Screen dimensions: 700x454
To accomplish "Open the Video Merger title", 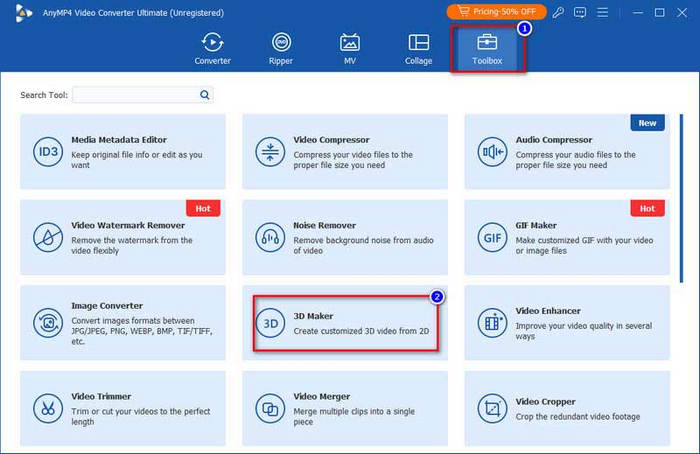I will pyautogui.click(x=321, y=396).
